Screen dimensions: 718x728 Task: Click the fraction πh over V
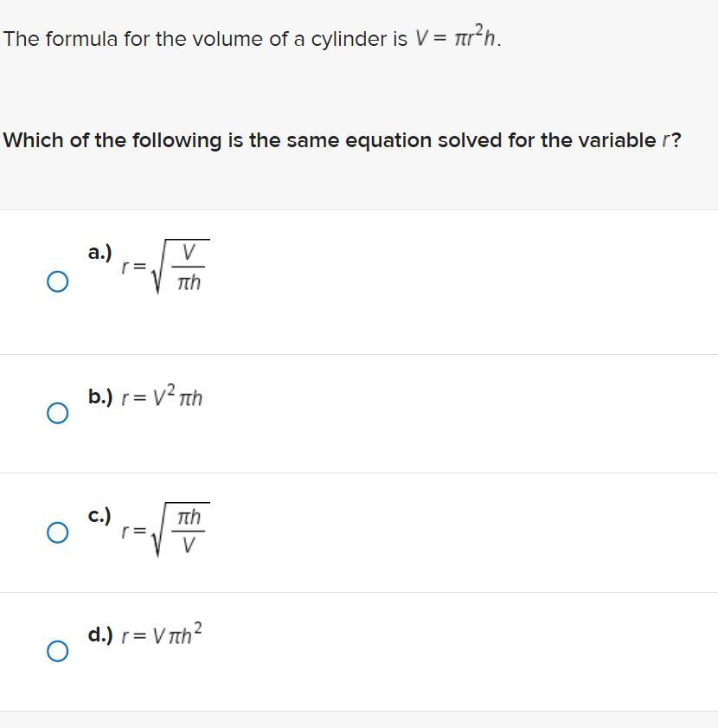coord(189,531)
